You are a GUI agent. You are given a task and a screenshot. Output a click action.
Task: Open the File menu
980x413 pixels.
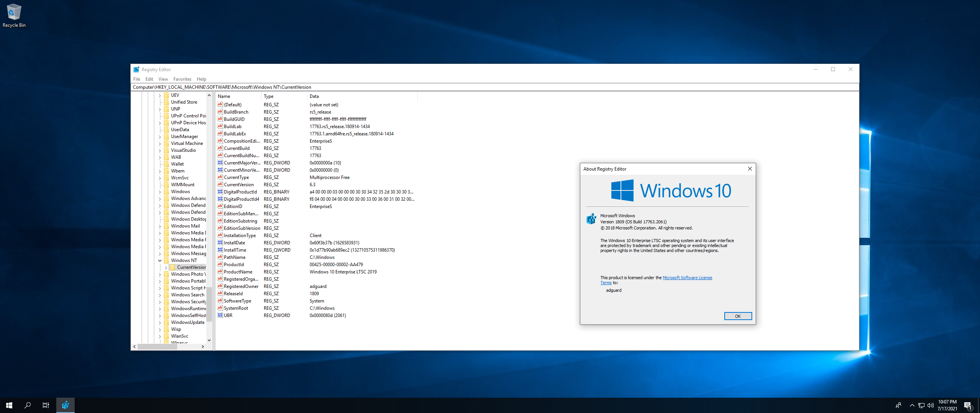[137, 79]
